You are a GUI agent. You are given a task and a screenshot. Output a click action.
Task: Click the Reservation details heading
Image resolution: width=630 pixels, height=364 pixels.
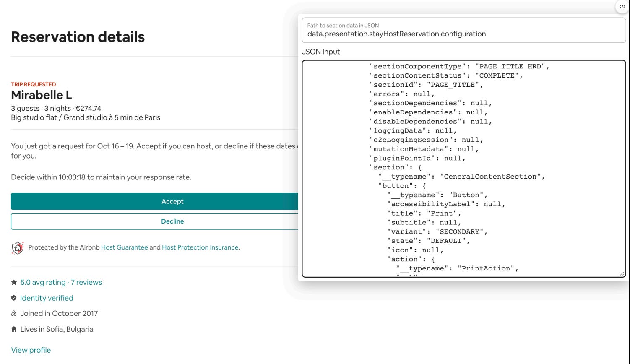[78, 37]
